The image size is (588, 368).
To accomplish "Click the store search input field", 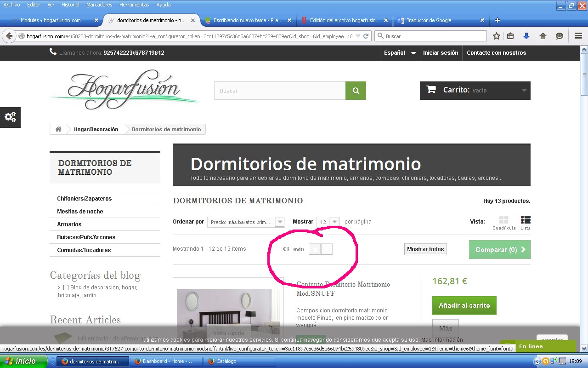I will pyautogui.click(x=280, y=91).
